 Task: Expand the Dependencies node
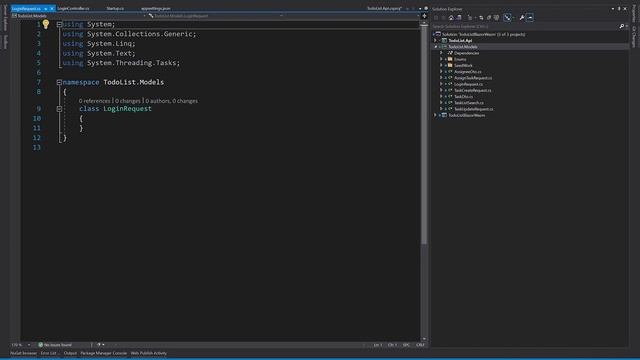[x=441, y=53]
